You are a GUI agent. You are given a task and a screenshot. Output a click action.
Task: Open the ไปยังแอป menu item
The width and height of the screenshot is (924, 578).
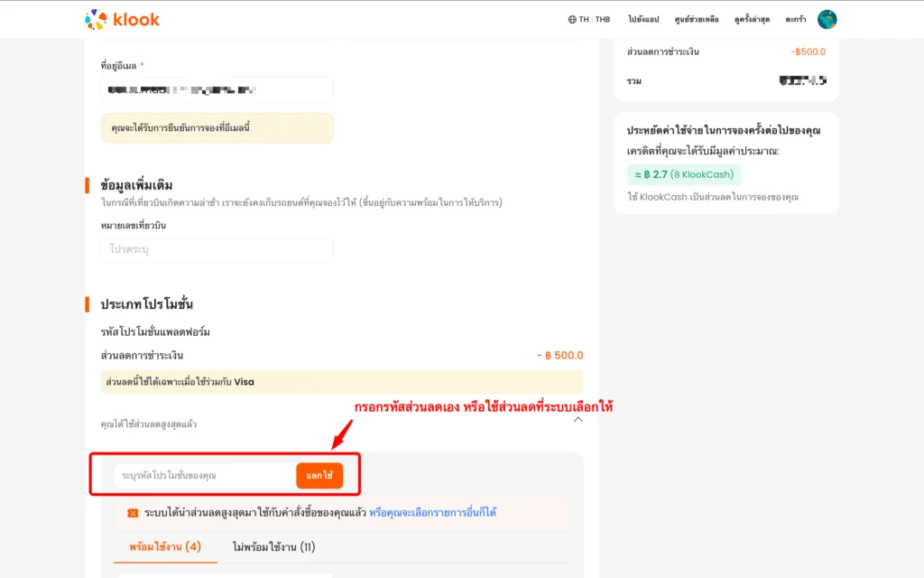click(x=643, y=20)
